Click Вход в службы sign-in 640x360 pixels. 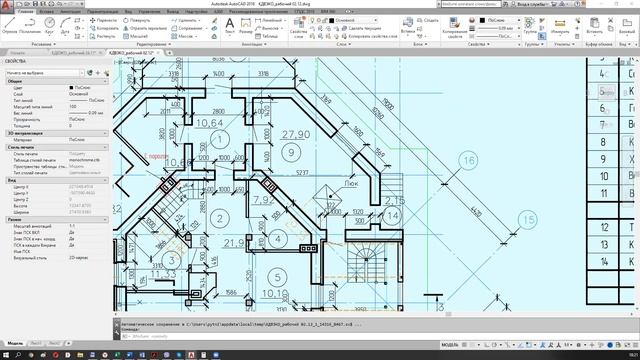click(531, 4)
